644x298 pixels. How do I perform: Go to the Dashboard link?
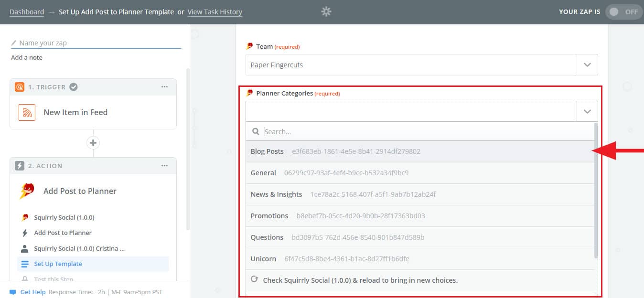point(27,12)
